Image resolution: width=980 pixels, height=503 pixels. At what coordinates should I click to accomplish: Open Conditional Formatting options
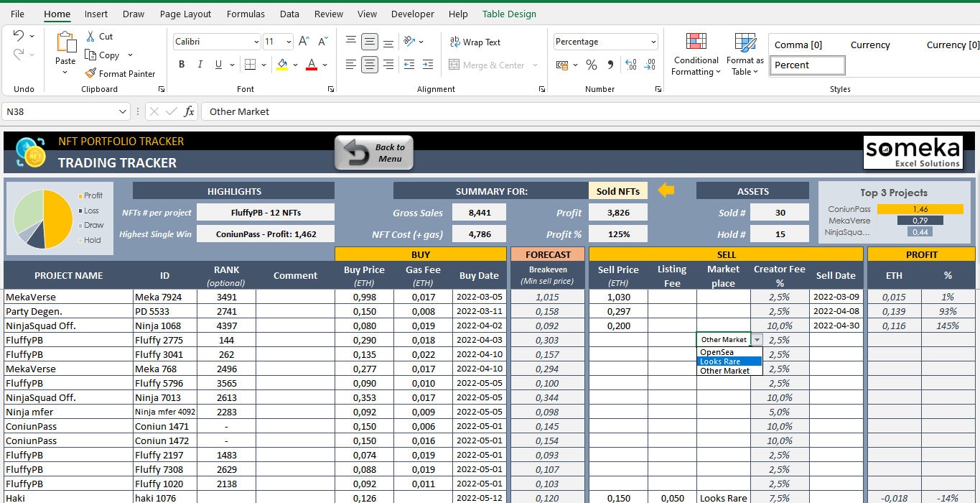pos(695,53)
